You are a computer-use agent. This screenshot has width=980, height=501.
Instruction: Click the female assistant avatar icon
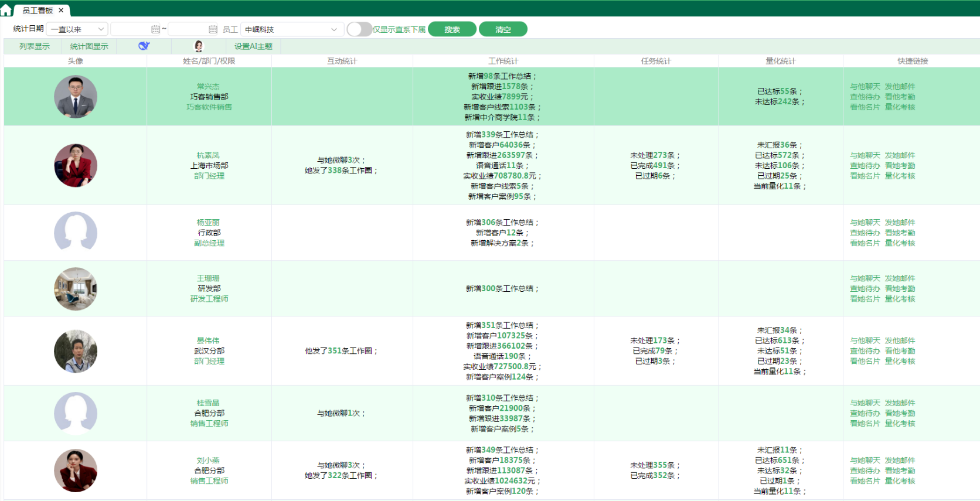[x=199, y=46]
